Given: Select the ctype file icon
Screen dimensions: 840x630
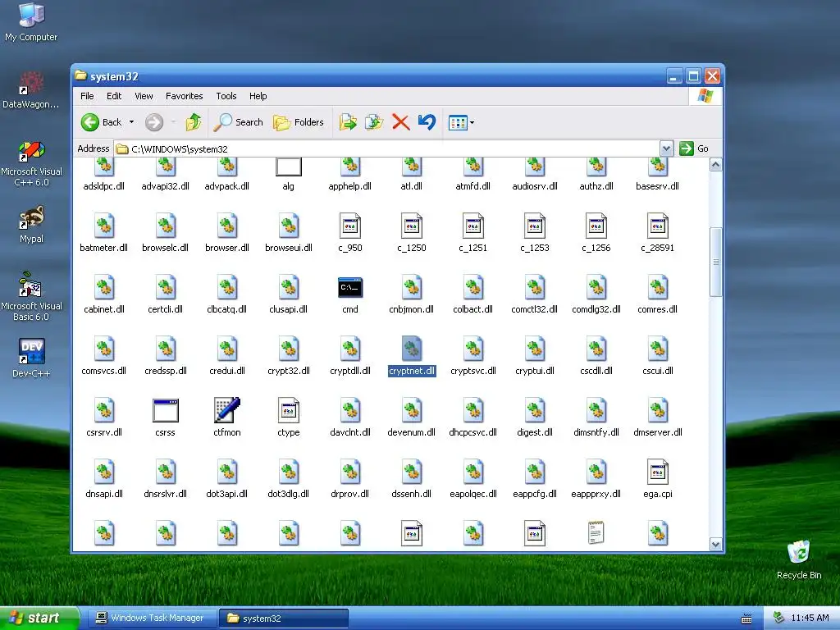Looking at the screenshot, I should pyautogui.click(x=288, y=410).
